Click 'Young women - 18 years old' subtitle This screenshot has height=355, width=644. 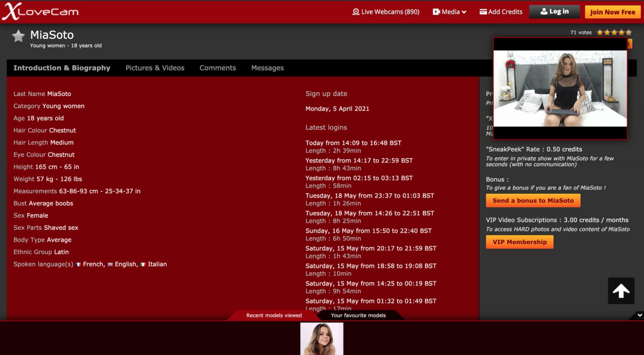click(x=66, y=46)
